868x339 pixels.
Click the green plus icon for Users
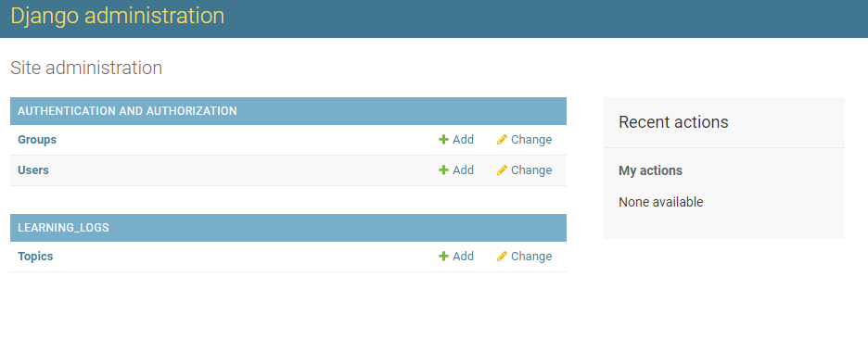(x=443, y=170)
